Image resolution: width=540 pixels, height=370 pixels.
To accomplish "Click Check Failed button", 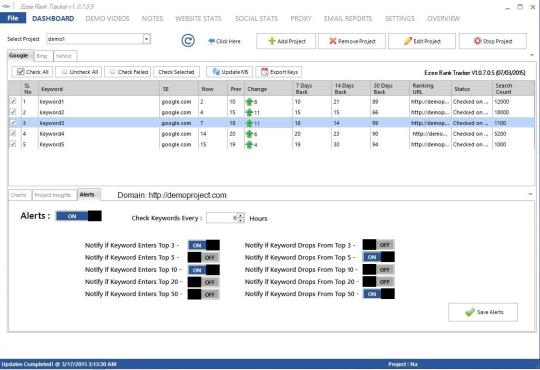I will pyautogui.click(x=128, y=72).
